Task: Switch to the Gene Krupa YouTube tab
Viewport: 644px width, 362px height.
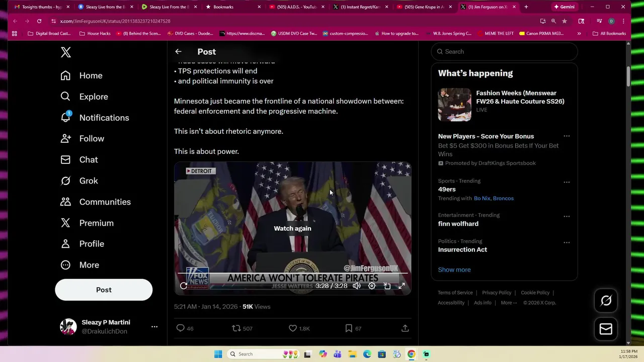Action: tap(424, 7)
